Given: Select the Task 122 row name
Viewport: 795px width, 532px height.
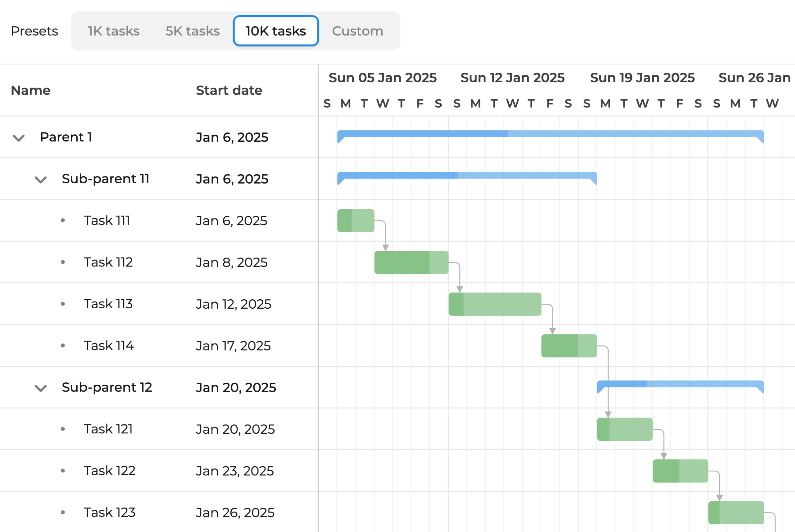Looking at the screenshot, I should (x=109, y=471).
